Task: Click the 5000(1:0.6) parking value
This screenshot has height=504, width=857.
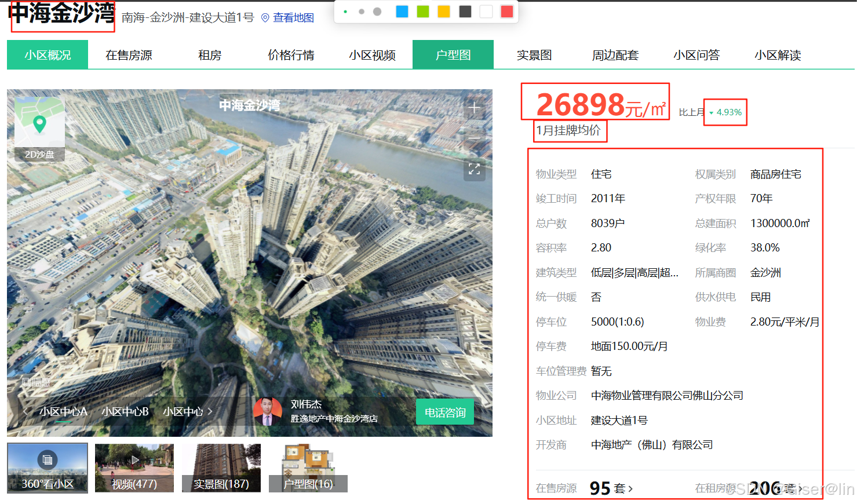Action: [x=618, y=322]
